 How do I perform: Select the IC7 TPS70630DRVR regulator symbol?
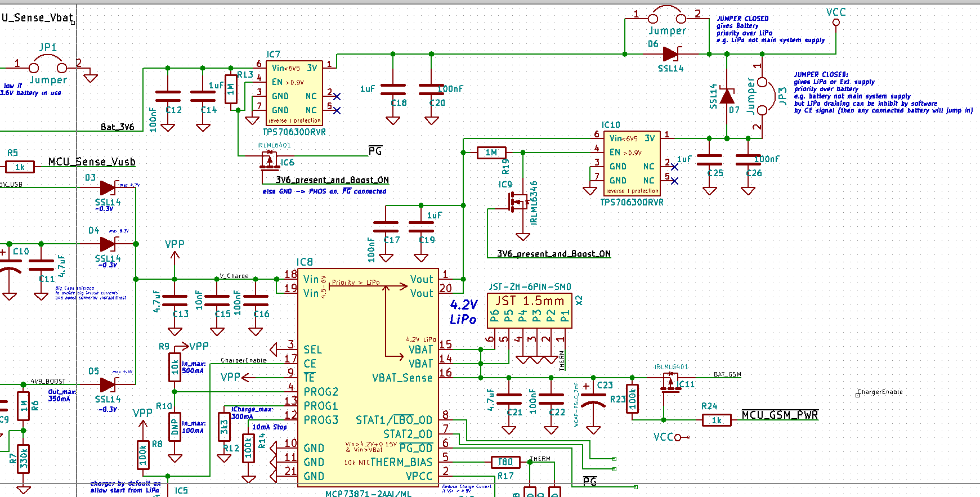(x=294, y=93)
